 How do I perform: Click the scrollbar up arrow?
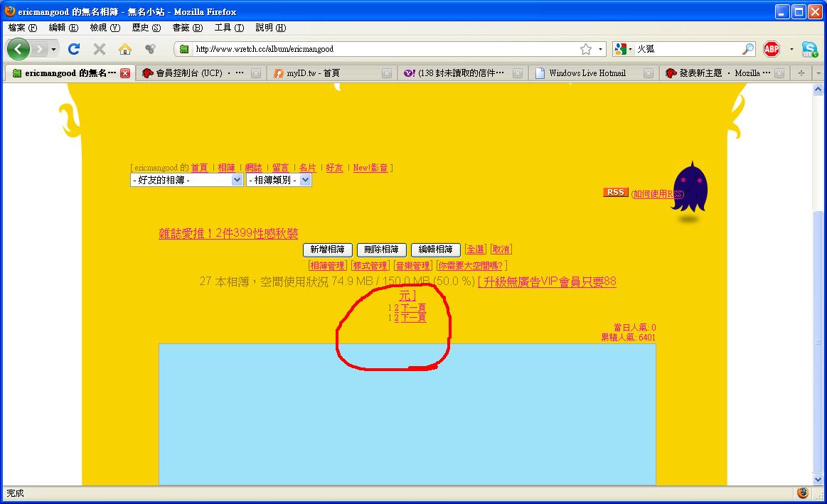(818, 89)
